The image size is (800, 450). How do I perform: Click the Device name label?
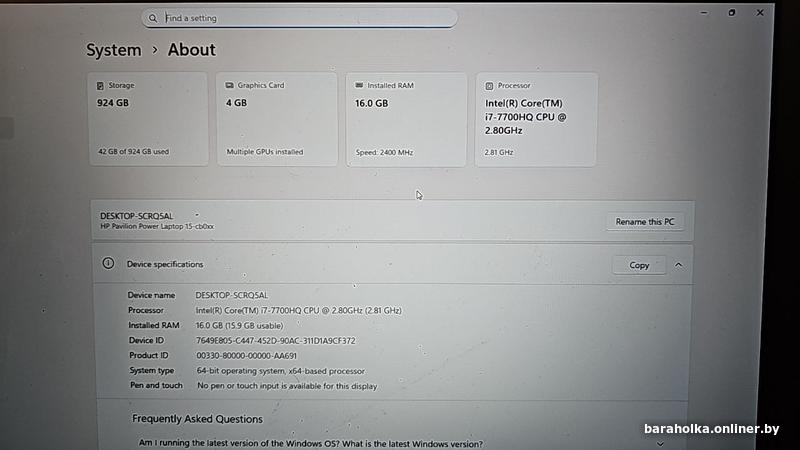(151, 295)
